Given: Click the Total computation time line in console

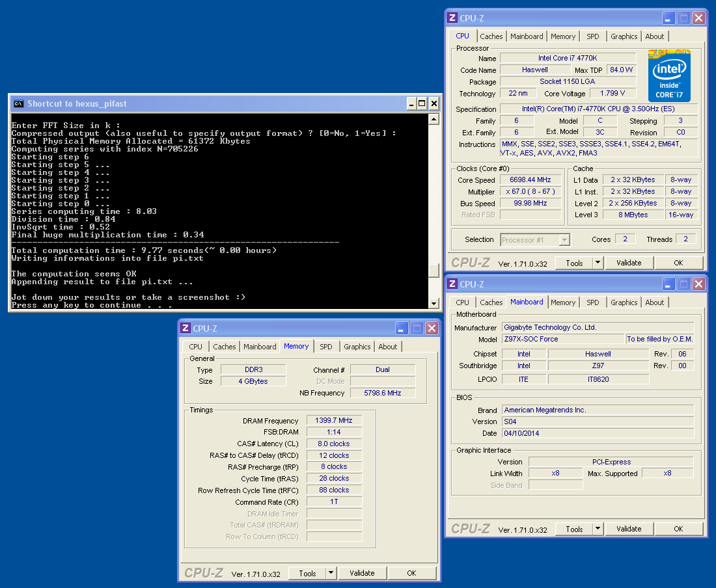Looking at the screenshot, I should (x=144, y=250).
